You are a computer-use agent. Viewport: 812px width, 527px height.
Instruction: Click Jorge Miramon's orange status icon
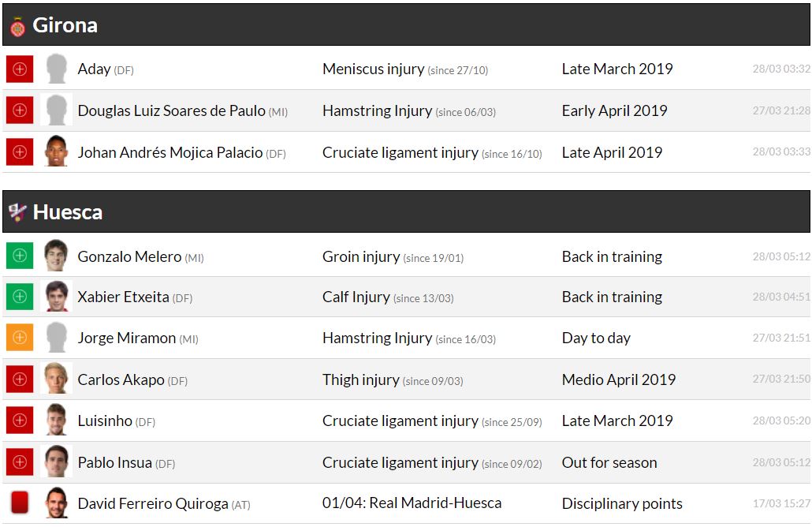(x=20, y=338)
